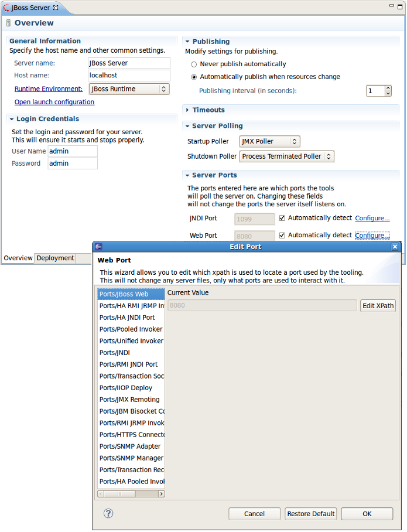
Task: Close the JBoss Server editor tab
Action: point(56,8)
